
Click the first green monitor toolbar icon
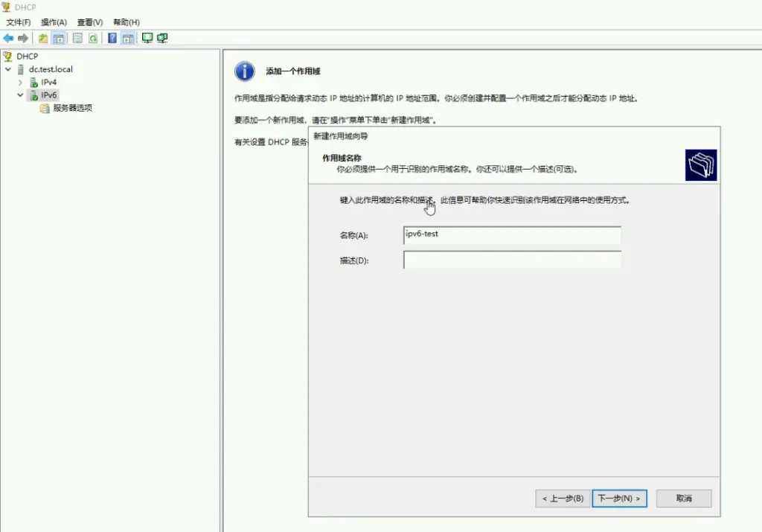pyautogui.click(x=147, y=38)
